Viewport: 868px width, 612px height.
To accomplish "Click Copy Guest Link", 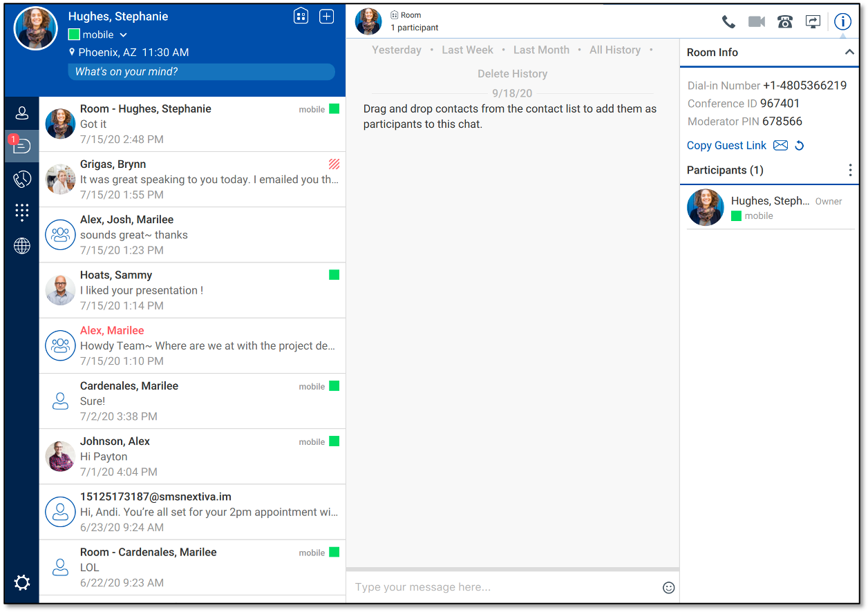I will pos(726,145).
